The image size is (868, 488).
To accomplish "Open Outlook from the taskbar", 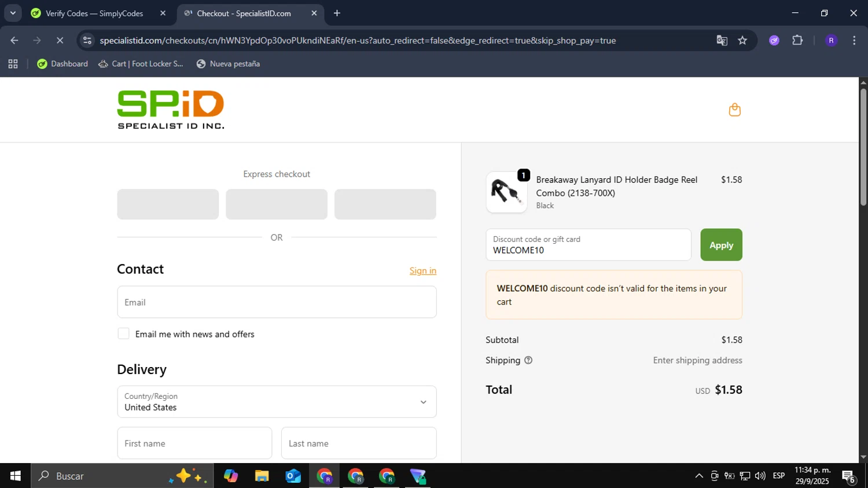I will tap(293, 476).
